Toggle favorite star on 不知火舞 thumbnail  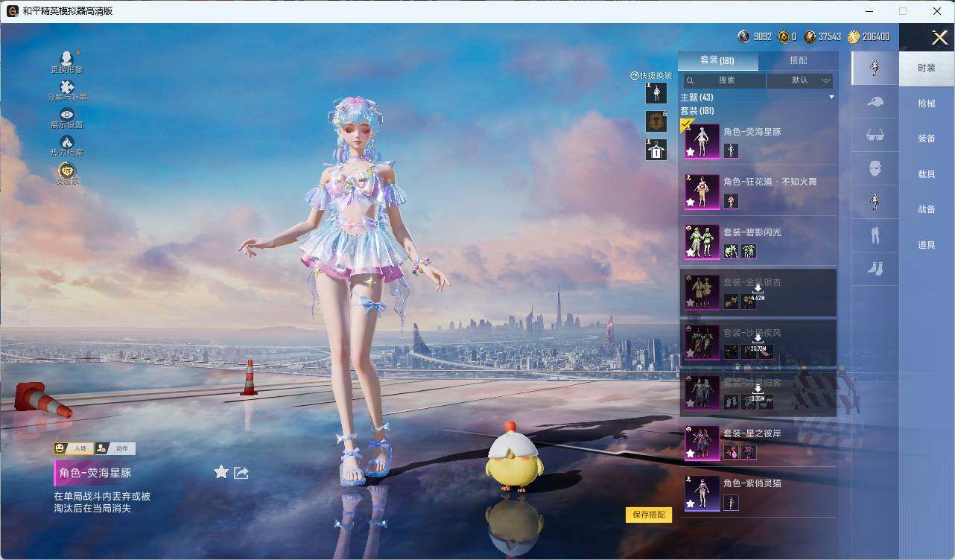(691, 202)
